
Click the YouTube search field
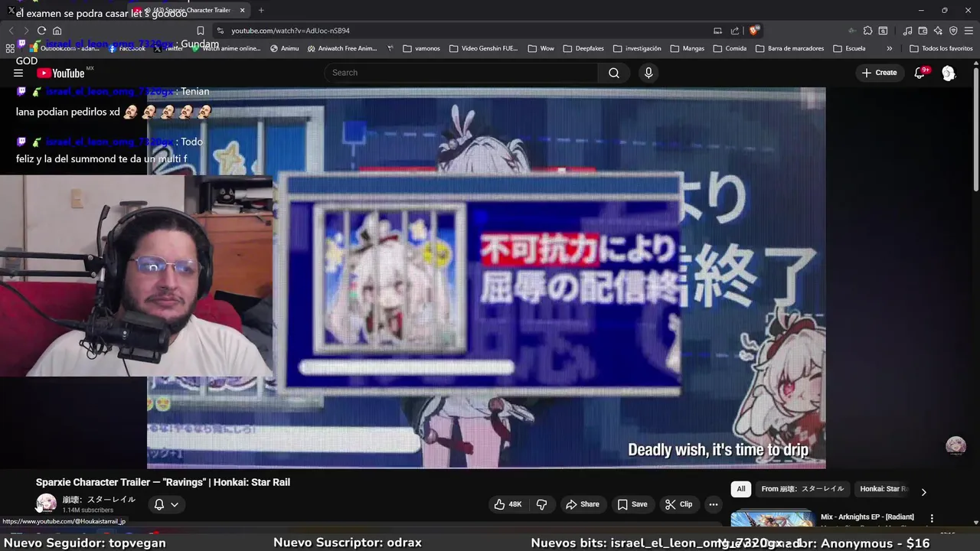(462, 73)
